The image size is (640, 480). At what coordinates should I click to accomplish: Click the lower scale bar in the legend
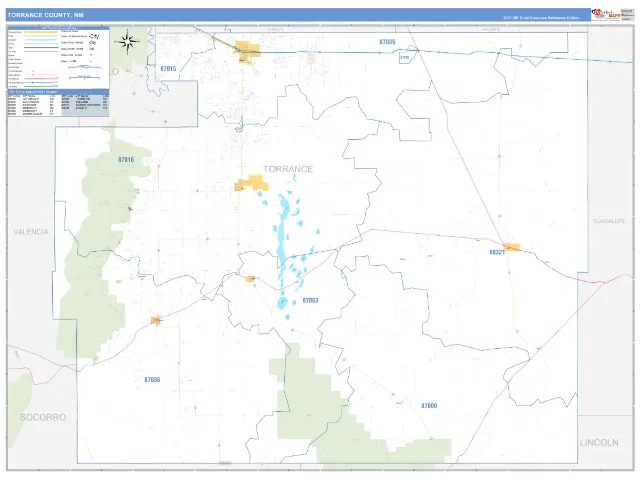[84, 78]
